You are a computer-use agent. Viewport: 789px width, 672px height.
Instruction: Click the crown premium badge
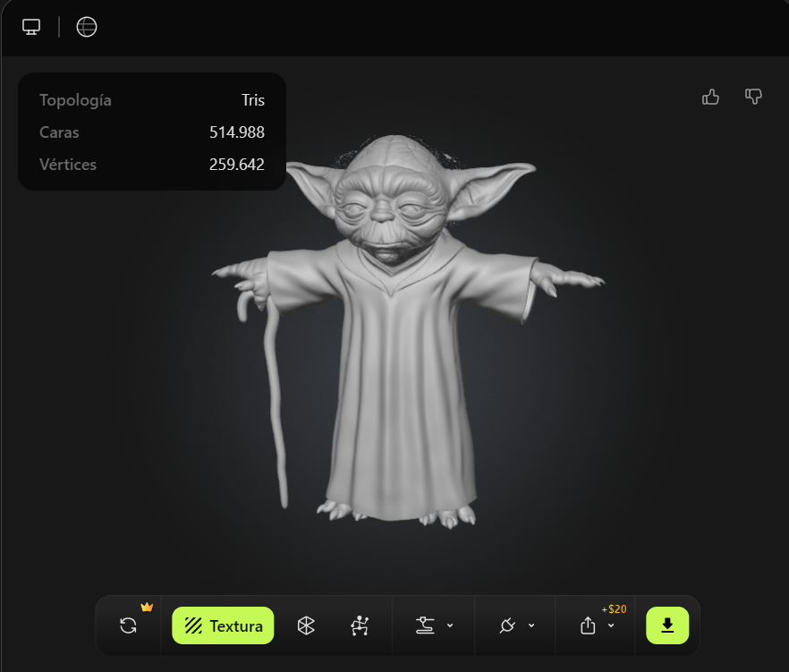(x=147, y=607)
